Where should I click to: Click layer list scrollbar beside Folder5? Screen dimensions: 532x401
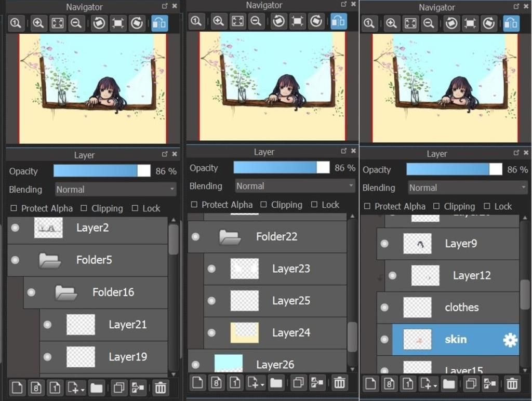tap(174, 239)
